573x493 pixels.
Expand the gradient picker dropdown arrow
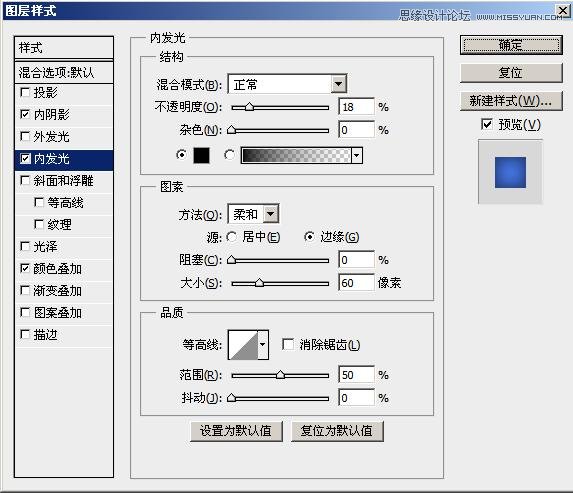tap(357, 156)
